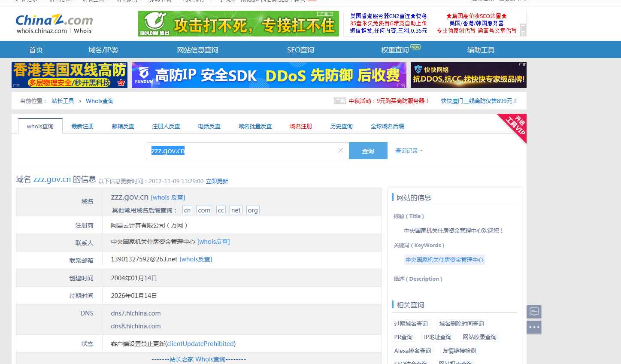Click whois.chinaz.com text under logo

[x=42, y=31]
